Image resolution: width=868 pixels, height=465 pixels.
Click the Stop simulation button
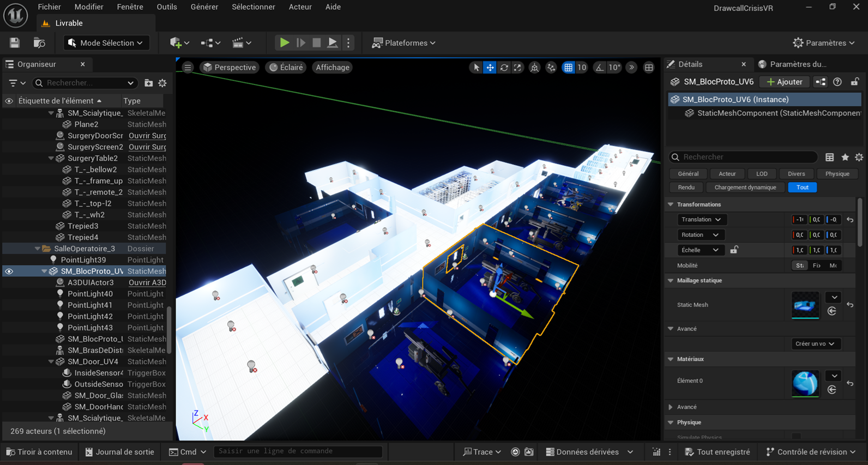click(x=316, y=43)
